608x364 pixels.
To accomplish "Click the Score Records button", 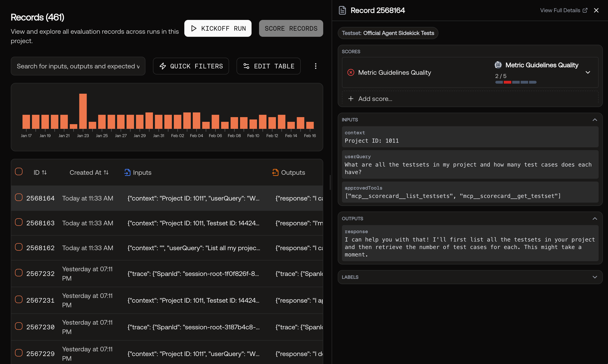I will 291,28.
